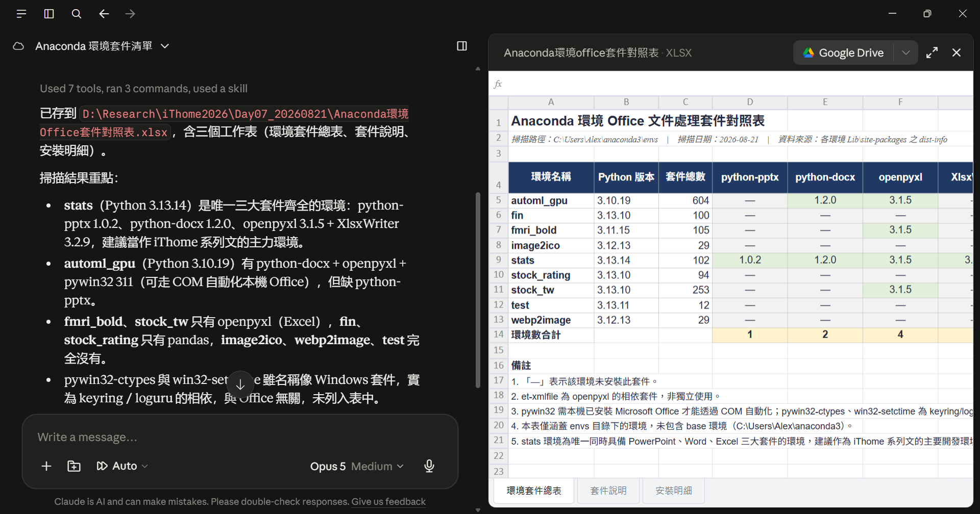Toggle the preview side panel icon
The height and width of the screenshot is (514, 980).
coord(462,46)
